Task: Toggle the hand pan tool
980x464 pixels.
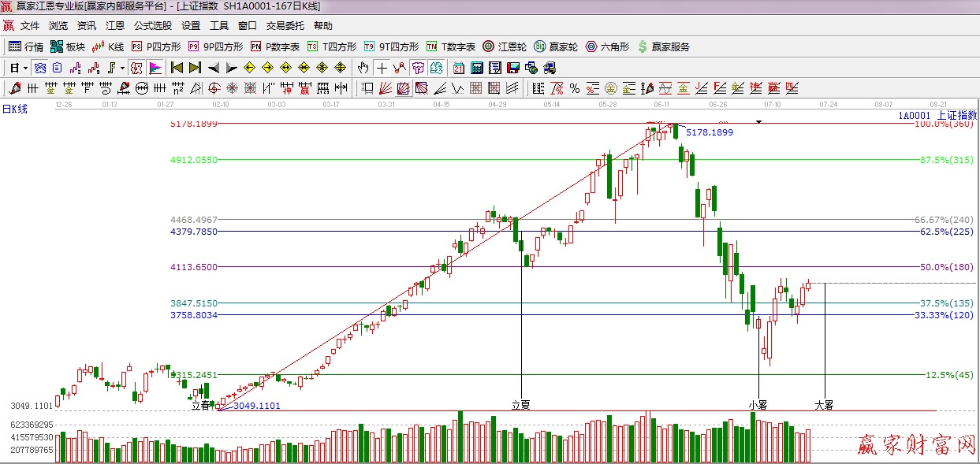Action: 363,68
